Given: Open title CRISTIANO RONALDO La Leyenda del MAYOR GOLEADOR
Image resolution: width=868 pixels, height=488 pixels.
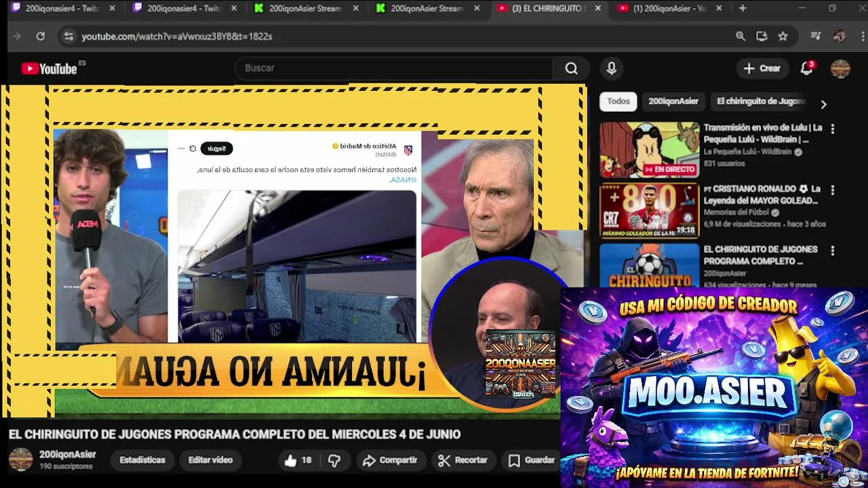Looking at the screenshot, I should (x=762, y=195).
